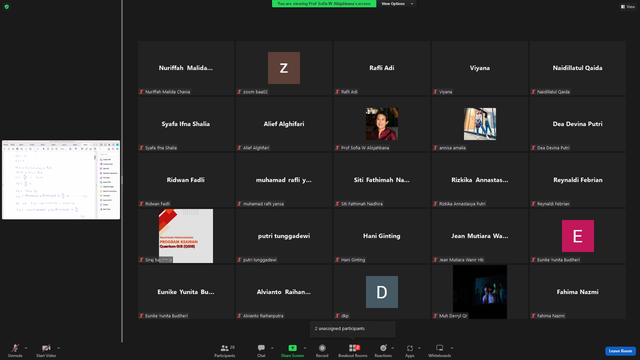Viewport: 640px width, 360px height.
Task: Click muted mic icon on Ridwan Fadli tile
Action: pos(142,204)
